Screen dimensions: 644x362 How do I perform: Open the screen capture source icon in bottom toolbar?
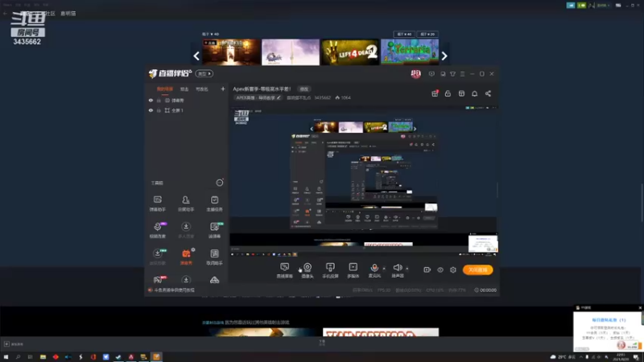pyautogui.click(x=284, y=270)
